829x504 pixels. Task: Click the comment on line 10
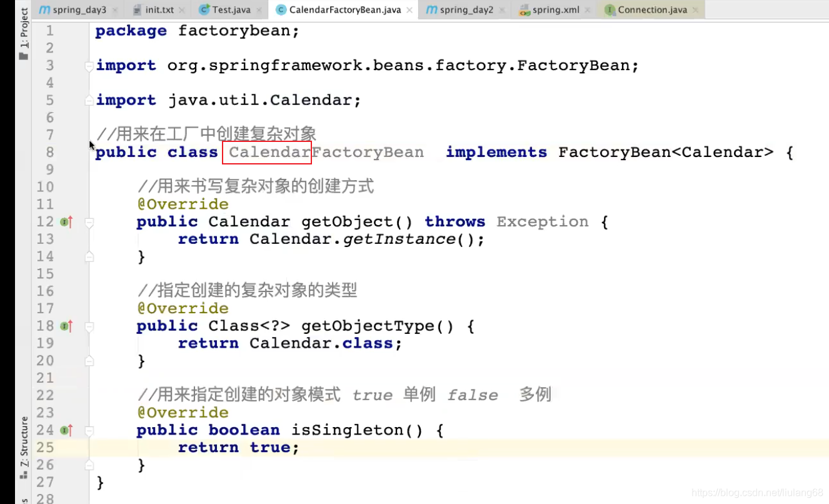[256, 186]
